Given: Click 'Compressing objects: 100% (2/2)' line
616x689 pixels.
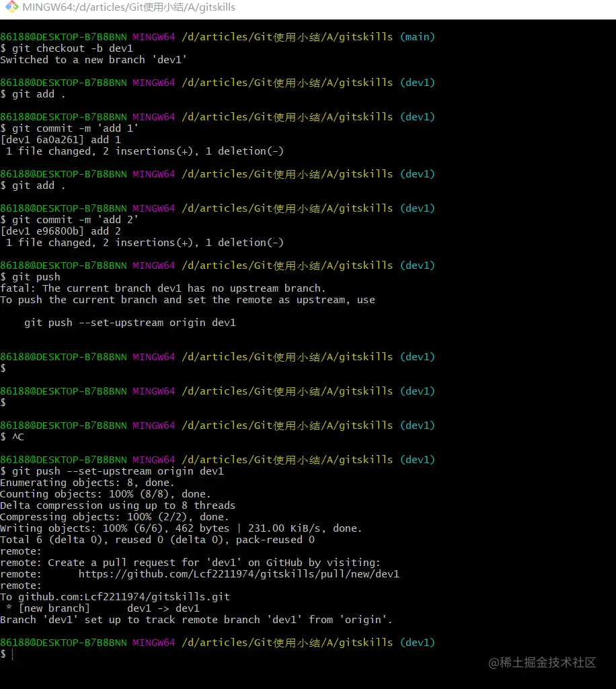Looking at the screenshot, I should coord(115,517).
